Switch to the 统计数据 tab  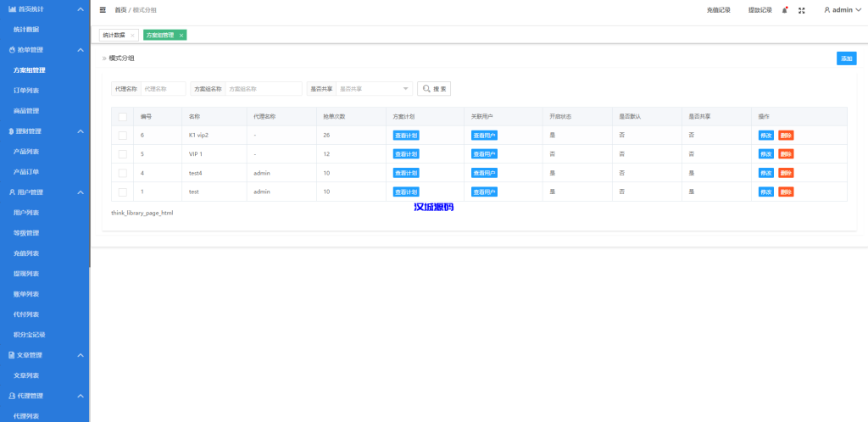click(x=114, y=36)
